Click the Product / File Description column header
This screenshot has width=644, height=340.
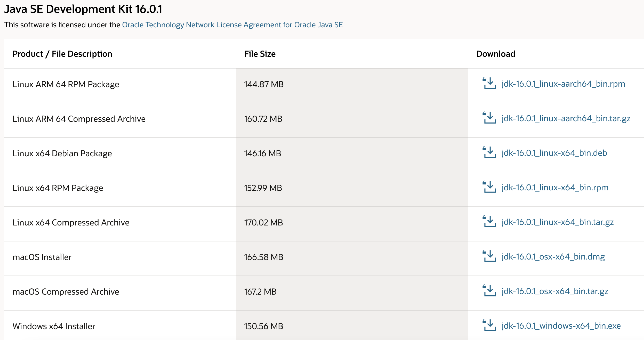coord(62,54)
